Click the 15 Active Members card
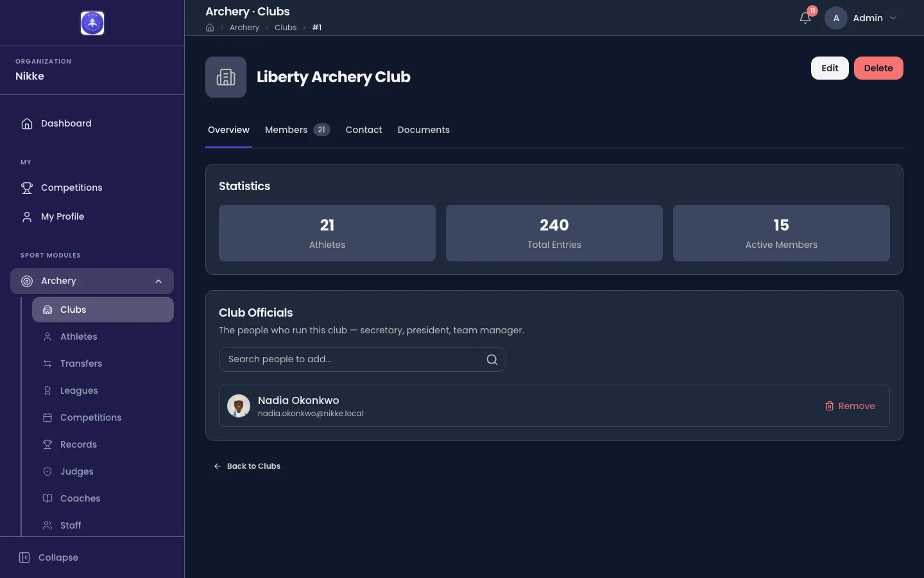The width and height of the screenshot is (924, 578). point(782,233)
